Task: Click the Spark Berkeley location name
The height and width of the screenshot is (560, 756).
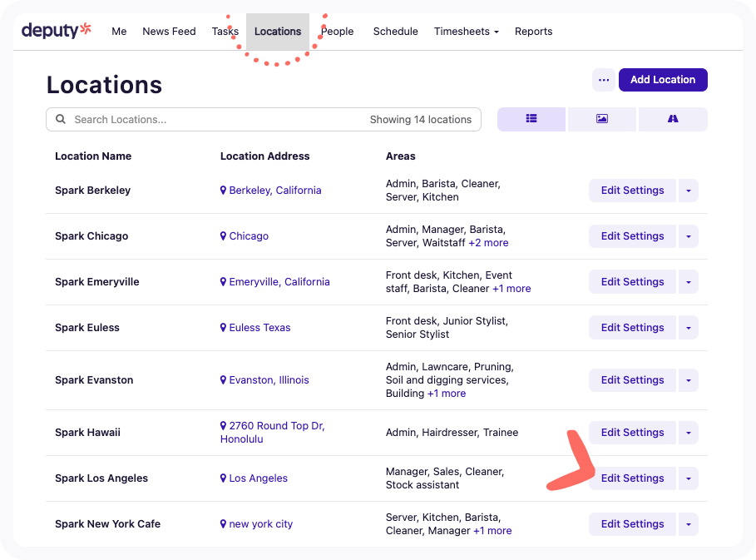Action: coord(92,191)
